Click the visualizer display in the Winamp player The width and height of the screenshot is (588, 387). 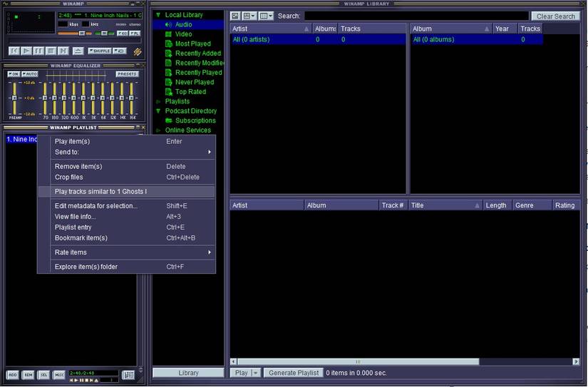[x=31, y=22]
